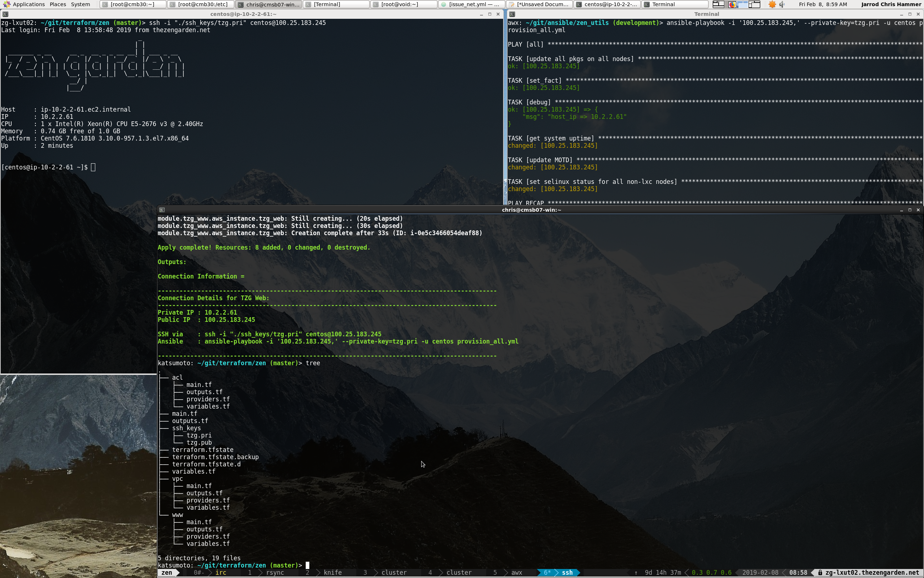Open window menu icon of chris@cmsb07-win window
The height and width of the screenshot is (578, 924).
click(162, 210)
